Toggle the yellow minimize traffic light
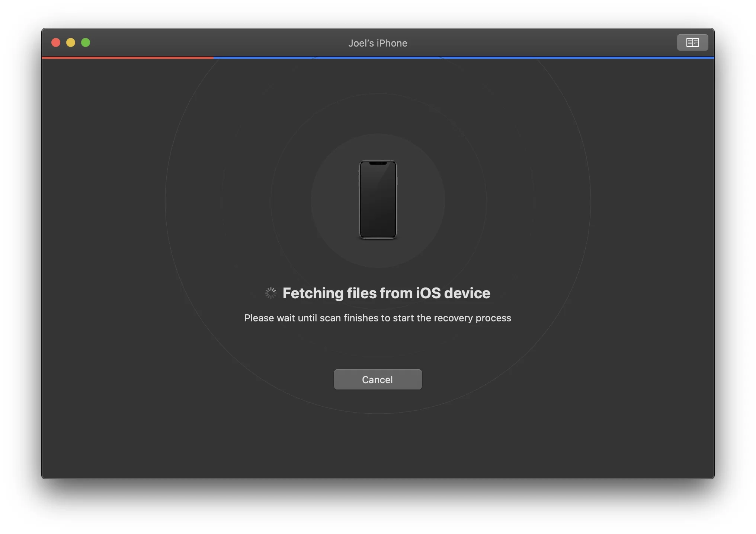This screenshot has width=756, height=534. (x=71, y=42)
